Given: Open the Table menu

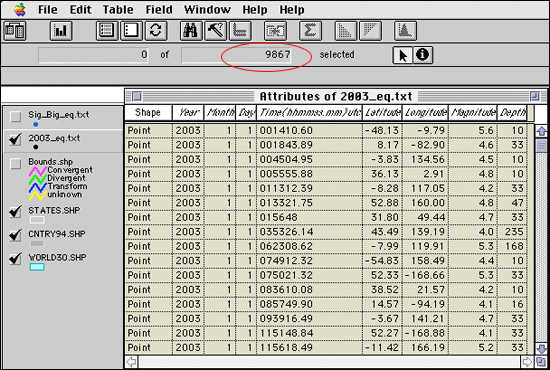Looking at the screenshot, I should (118, 9).
